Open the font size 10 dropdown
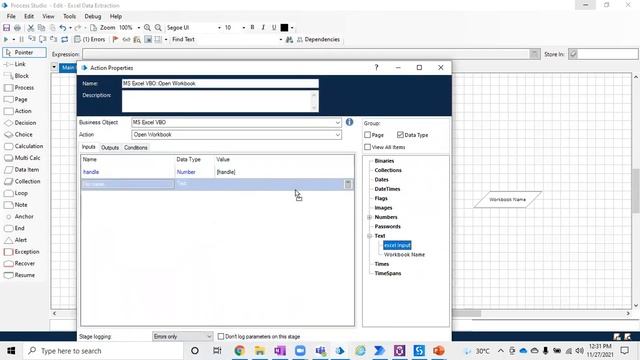The height and width of the screenshot is (360, 640). tap(244, 28)
